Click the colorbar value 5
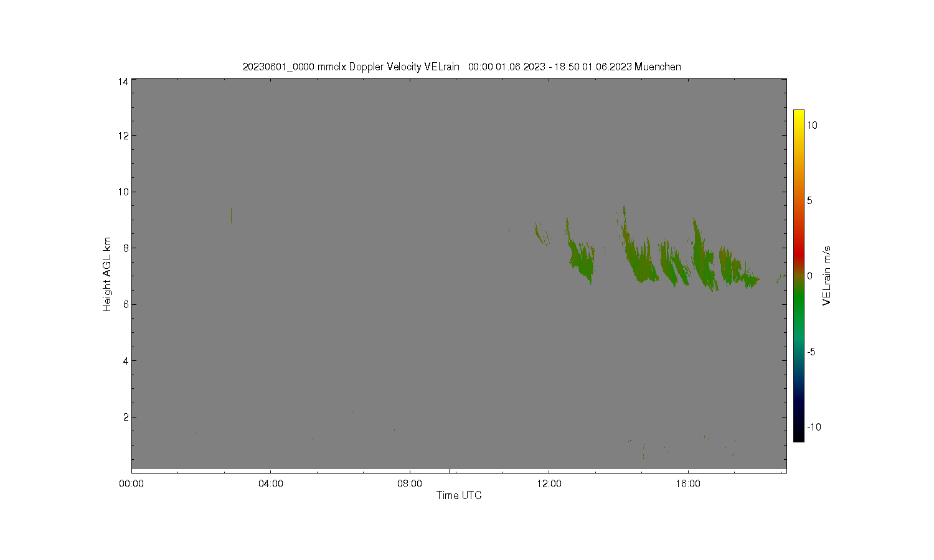Screen dimensions: 934x560 coord(809,200)
